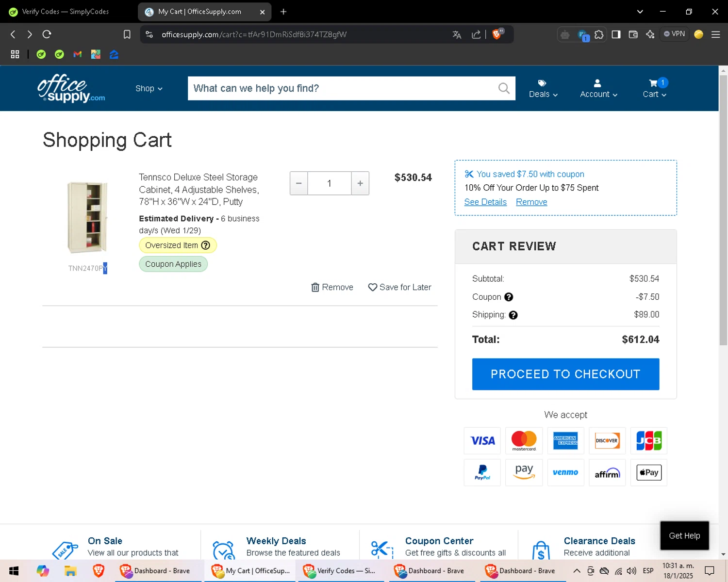The width and height of the screenshot is (728, 582).
Task: Click the Get Help button
Action: coord(684,535)
